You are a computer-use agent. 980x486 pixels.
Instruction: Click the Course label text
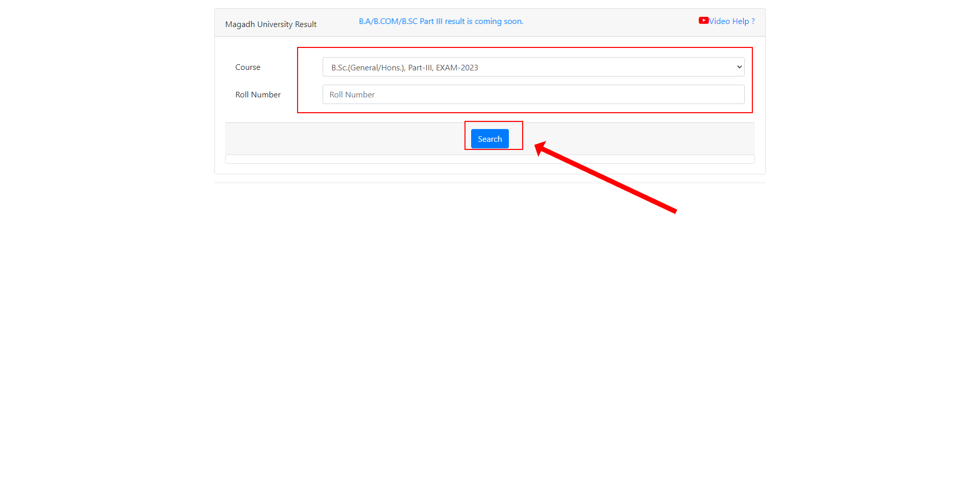[x=248, y=67]
